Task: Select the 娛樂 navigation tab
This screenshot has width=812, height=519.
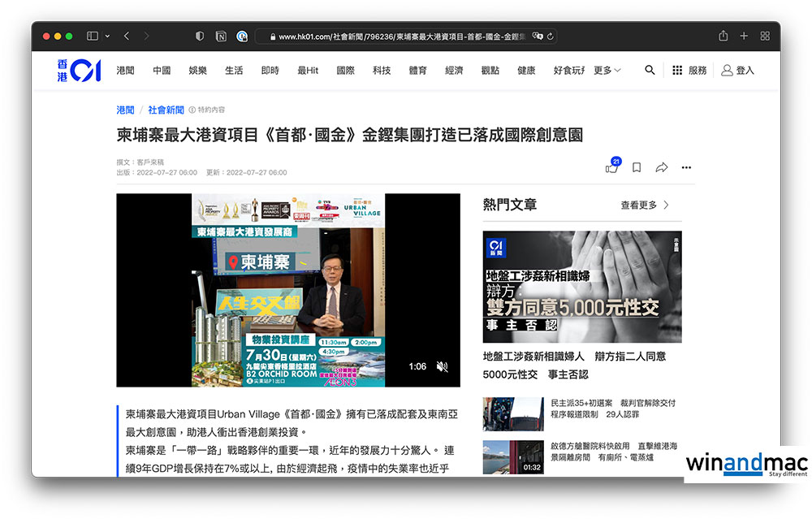Action: 197,71
